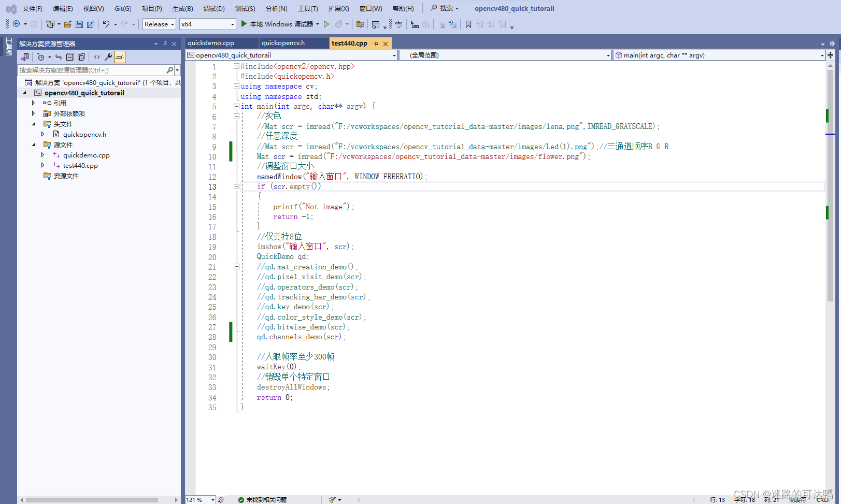Open the 文件(F) menu
The height and width of the screenshot is (504, 841).
[32, 8]
